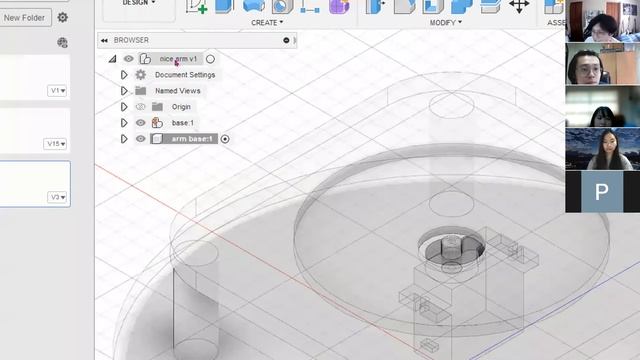Click the base:1 linked component icon
The width and height of the screenshot is (640, 360).
click(x=157, y=123)
